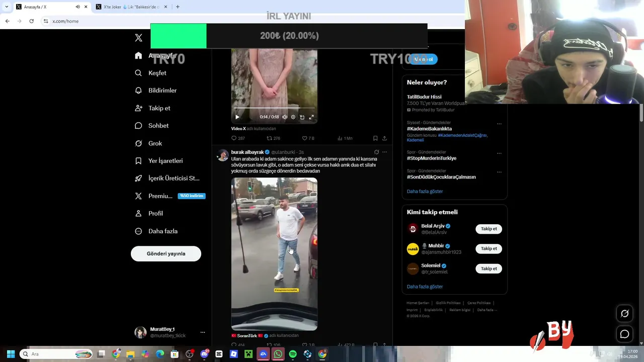The width and height of the screenshot is (644, 362).
Task: Open burak albayrak's profile avatar
Action: [x=222, y=155]
